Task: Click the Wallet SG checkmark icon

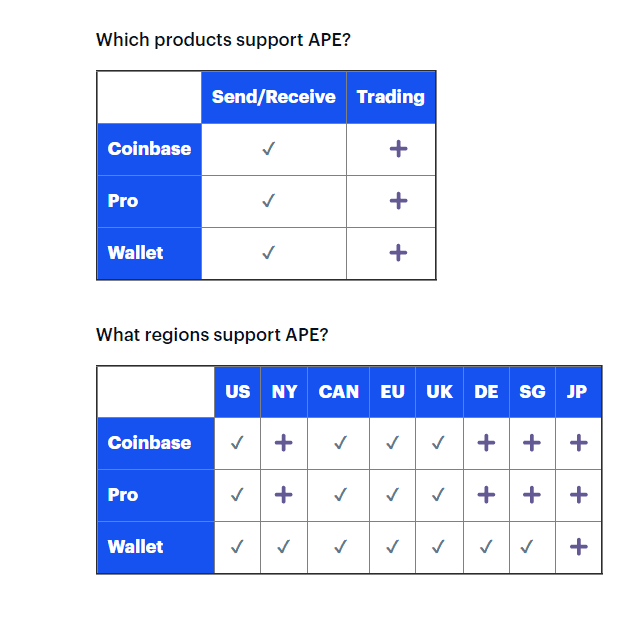Action: click(527, 547)
